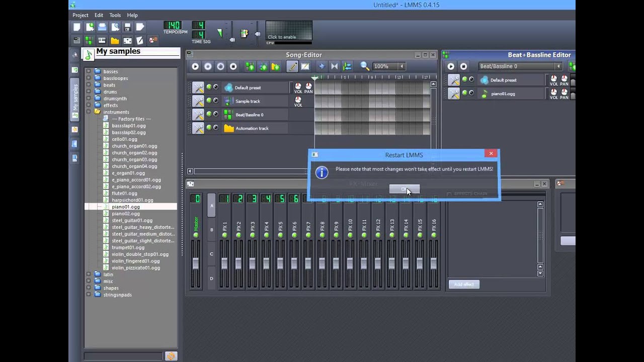Mute the Default preset track in Song-Editor
Viewport: 644px width, 362px height.
coord(209,87)
